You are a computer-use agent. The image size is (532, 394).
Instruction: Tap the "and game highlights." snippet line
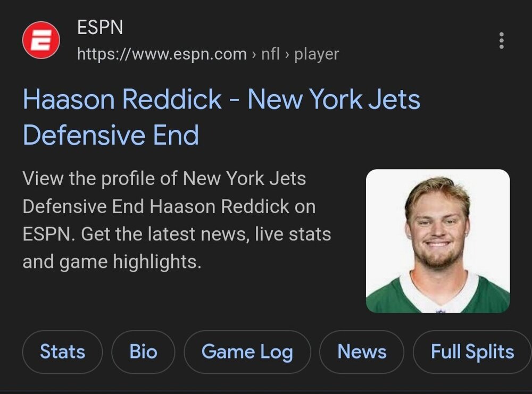pos(112,262)
